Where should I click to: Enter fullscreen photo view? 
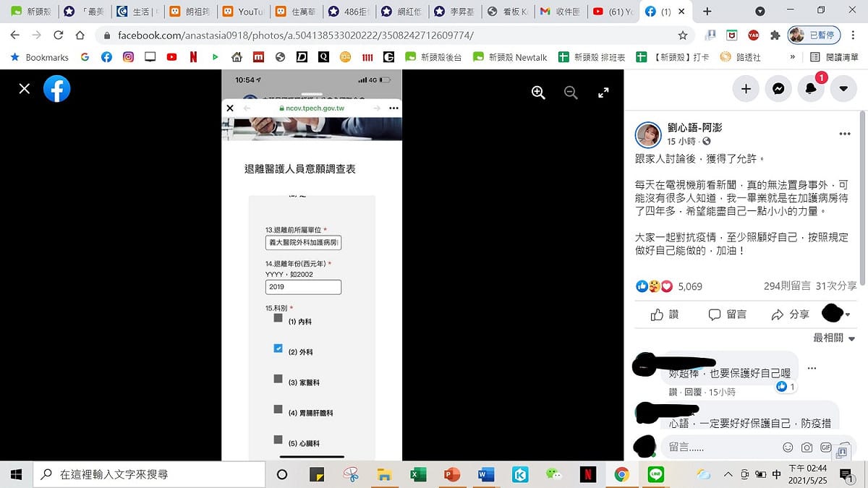tap(603, 93)
